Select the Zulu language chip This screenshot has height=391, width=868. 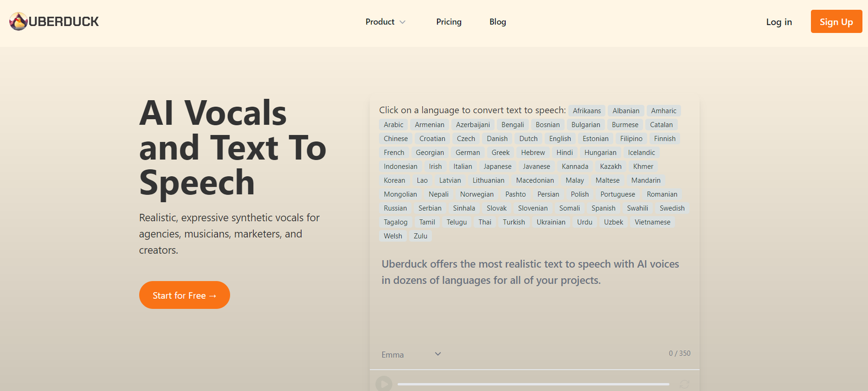420,236
